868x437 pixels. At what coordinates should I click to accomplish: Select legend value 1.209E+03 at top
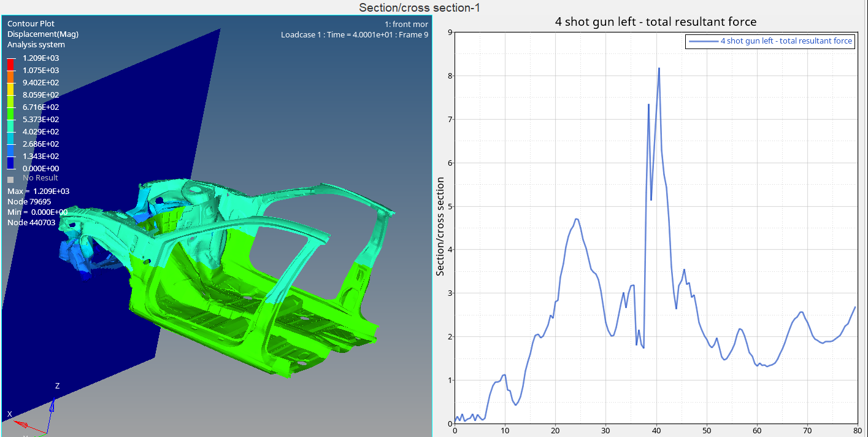tap(41, 58)
